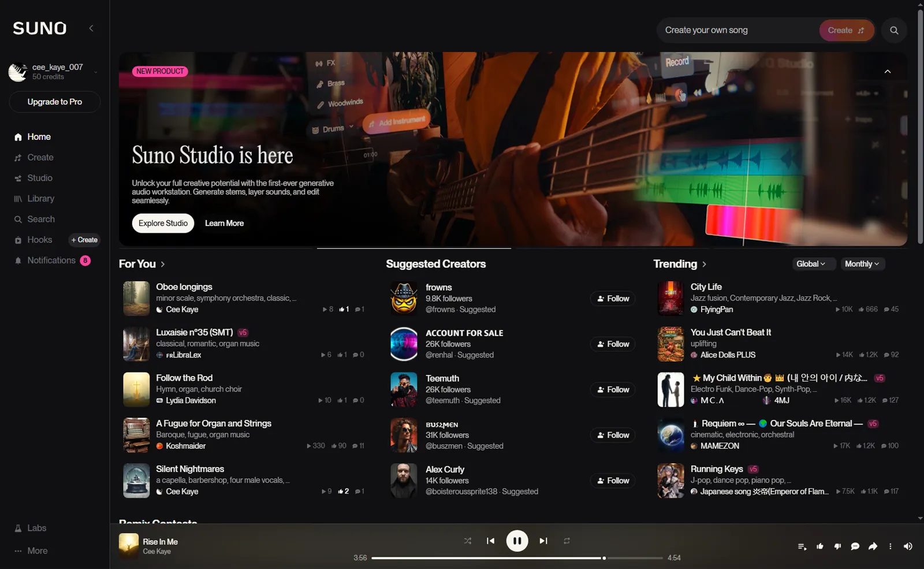Click the thumbs down icon in player bar

(x=837, y=546)
